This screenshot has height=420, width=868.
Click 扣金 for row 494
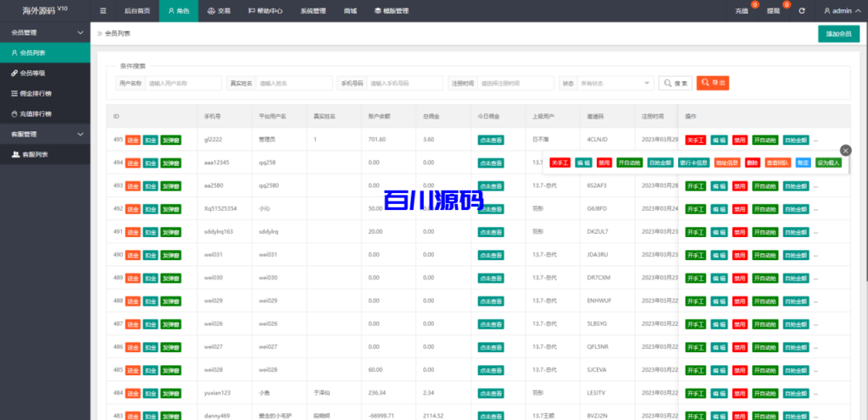click(150, 163)
